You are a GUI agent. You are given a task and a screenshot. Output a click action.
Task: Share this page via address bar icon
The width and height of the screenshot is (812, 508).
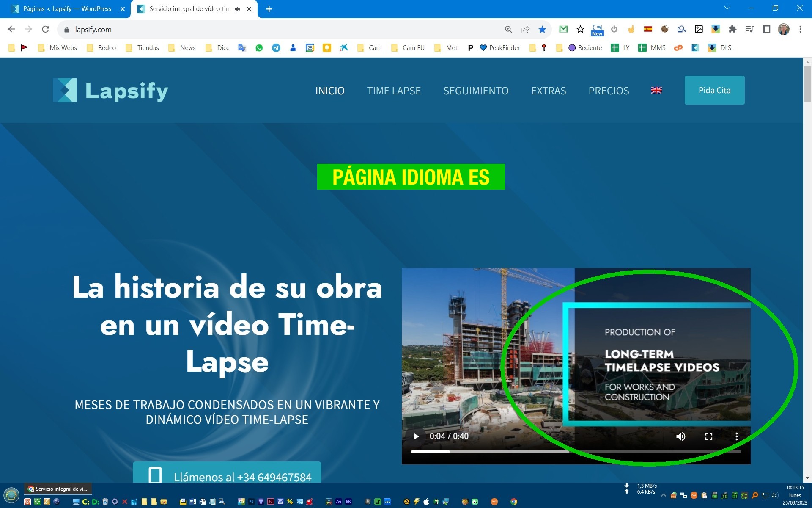pyautogui.click(x=525, y=29)
